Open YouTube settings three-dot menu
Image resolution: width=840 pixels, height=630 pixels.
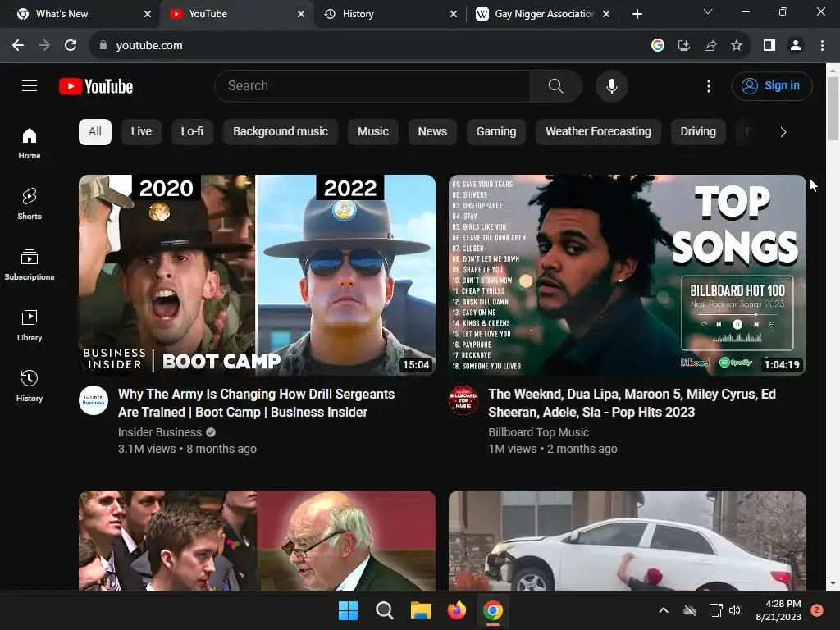point(708,85)
